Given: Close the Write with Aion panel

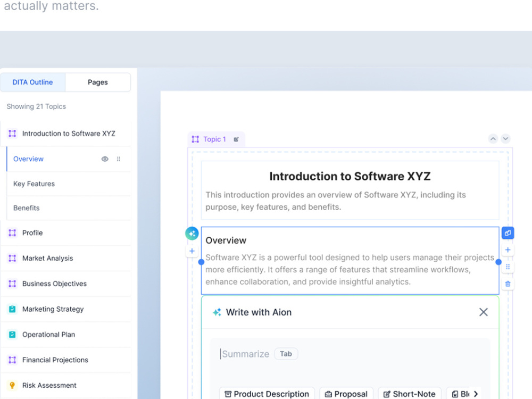Looking at the screenshot, I should (484, 312).
